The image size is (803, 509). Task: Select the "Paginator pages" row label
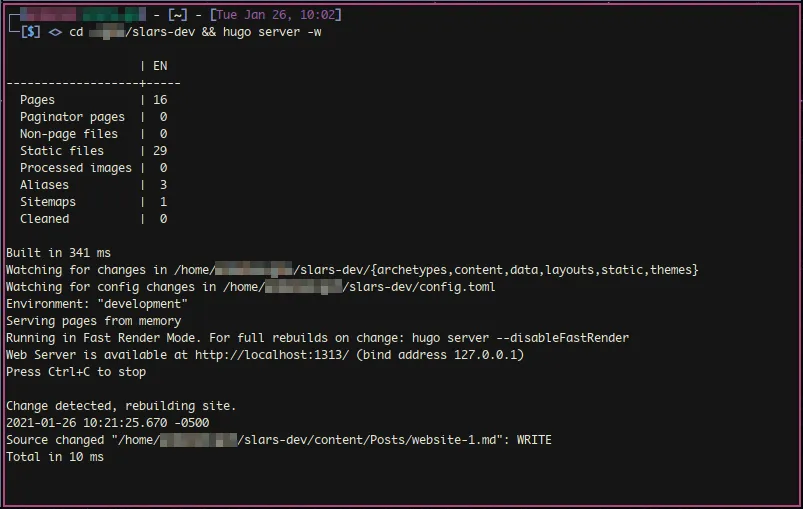pos(72,117)
